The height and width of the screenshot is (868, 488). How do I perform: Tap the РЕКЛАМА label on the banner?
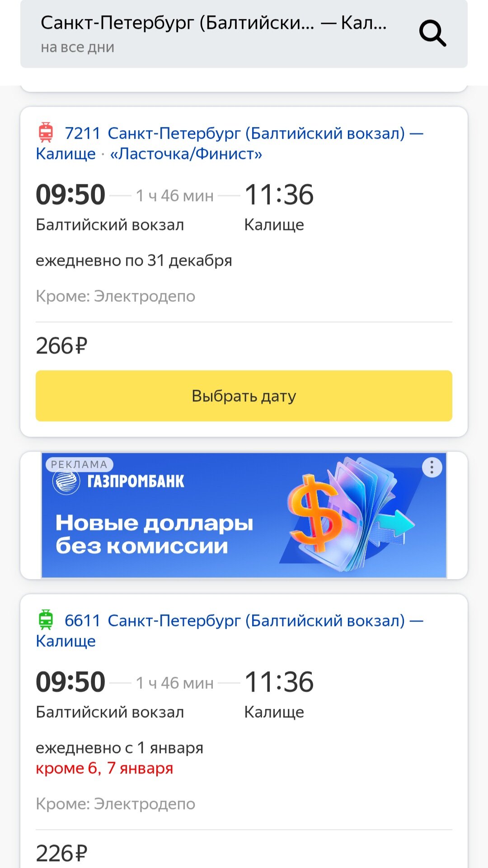pos(79,464)
